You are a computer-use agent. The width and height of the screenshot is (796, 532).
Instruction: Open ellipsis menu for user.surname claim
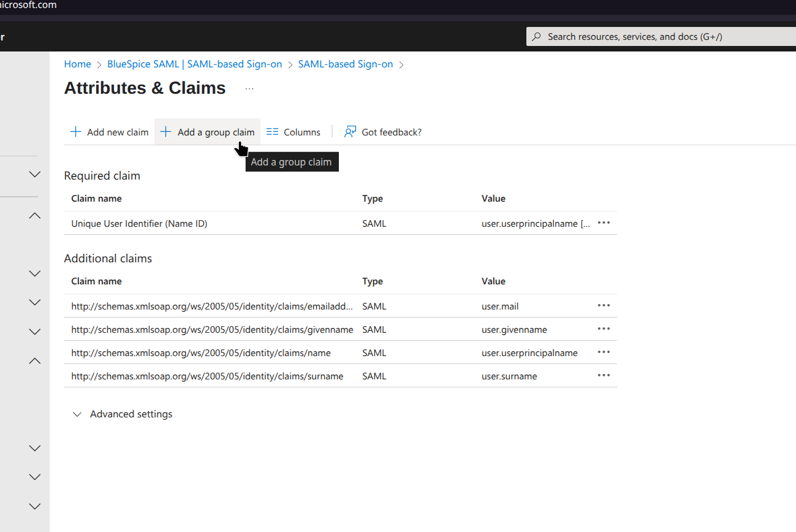pyautogui.click(x=604, y=376)
